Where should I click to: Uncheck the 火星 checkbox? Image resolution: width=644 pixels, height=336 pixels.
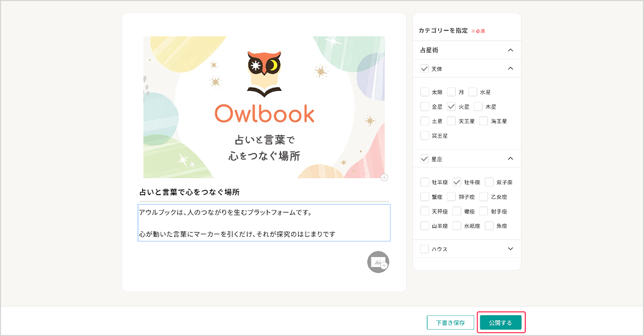click(x=451, y=106)
